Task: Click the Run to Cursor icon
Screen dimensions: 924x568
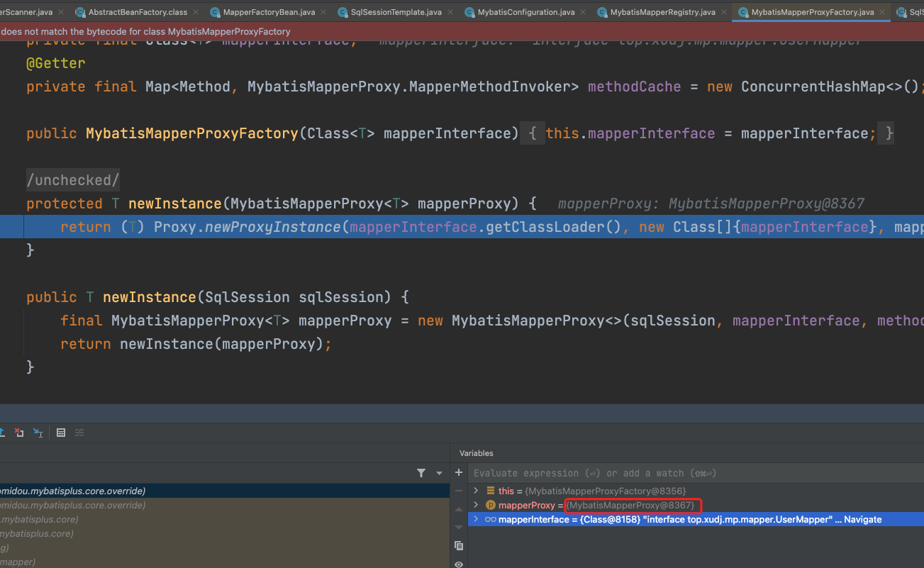Action: (x=38, y=433)
